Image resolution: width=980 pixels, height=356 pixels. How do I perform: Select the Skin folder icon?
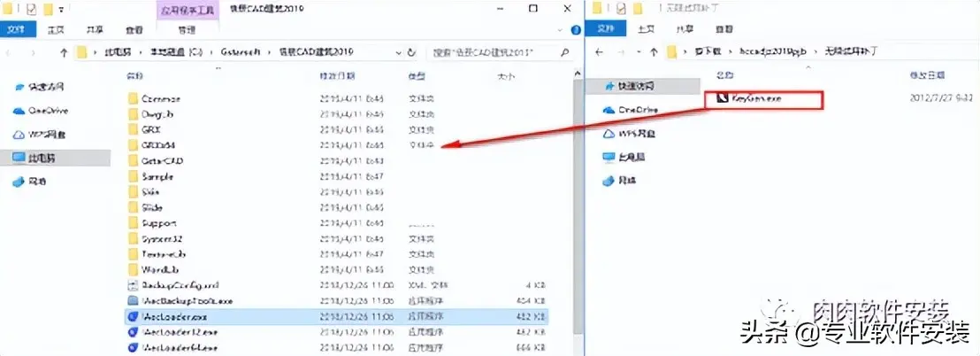132,192
